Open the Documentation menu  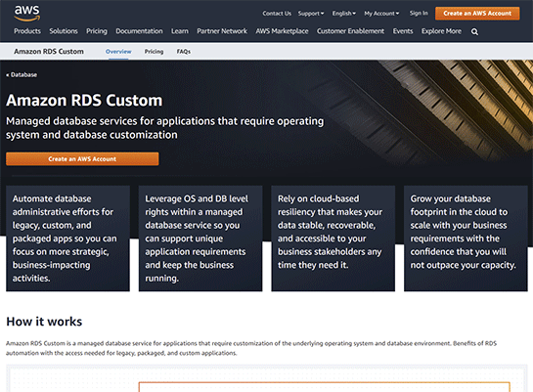(x=139, y=31)
